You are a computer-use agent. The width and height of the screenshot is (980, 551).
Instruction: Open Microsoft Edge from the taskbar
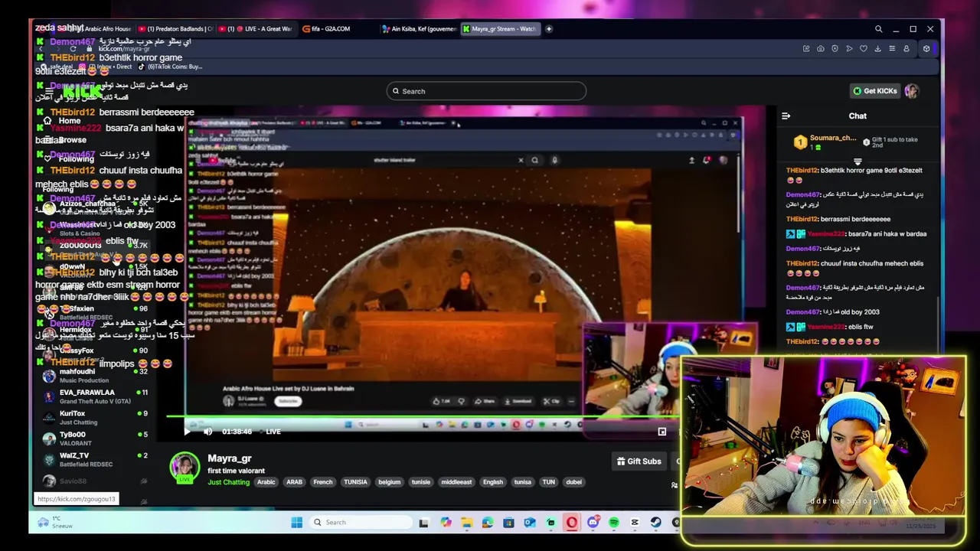(x=488, y=523)
